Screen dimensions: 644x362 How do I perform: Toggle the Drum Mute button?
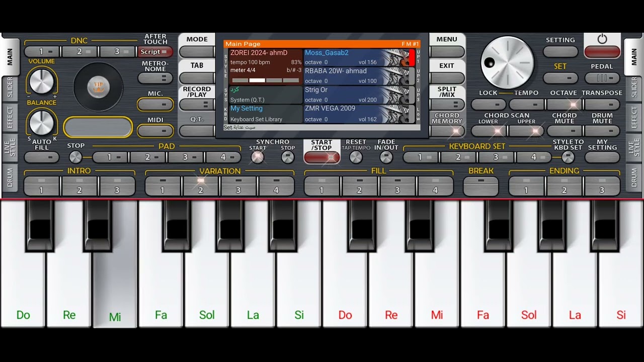click(x=602, y=131)
